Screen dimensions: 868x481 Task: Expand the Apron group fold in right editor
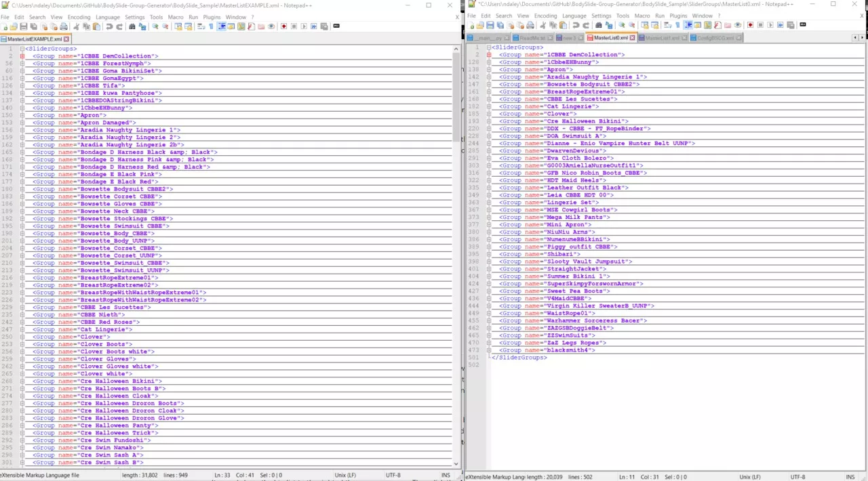(489, 70)
